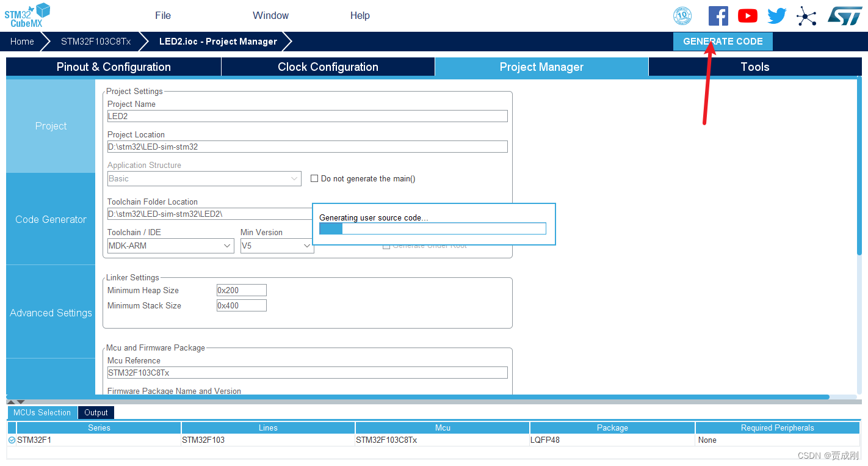
Task: Open the File menu
Action: point(163,16)
